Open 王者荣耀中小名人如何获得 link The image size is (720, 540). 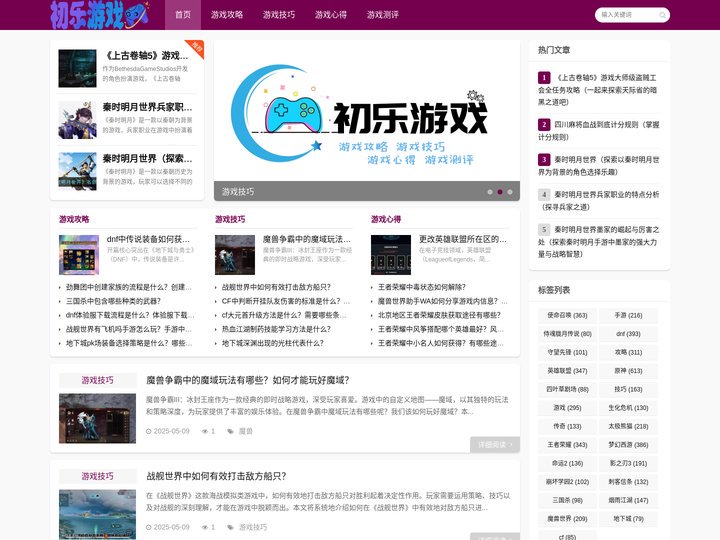[441, 343]
